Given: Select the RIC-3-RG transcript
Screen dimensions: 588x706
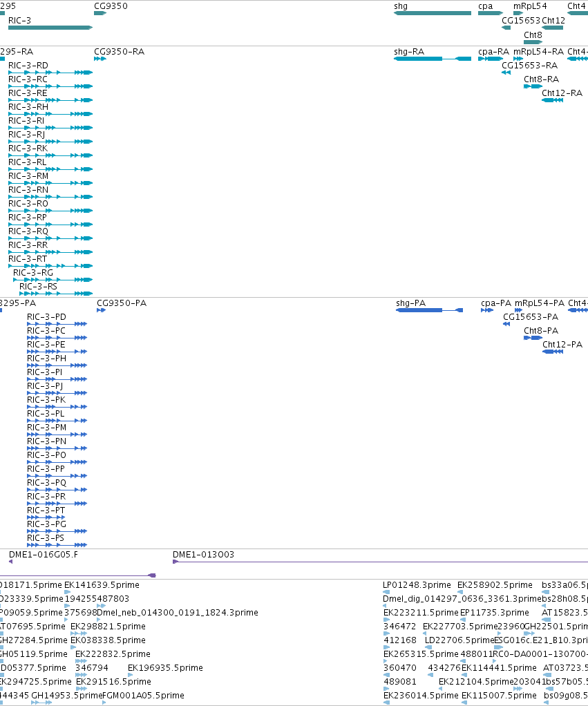Looking at the screenshot, I should [33, 273].
